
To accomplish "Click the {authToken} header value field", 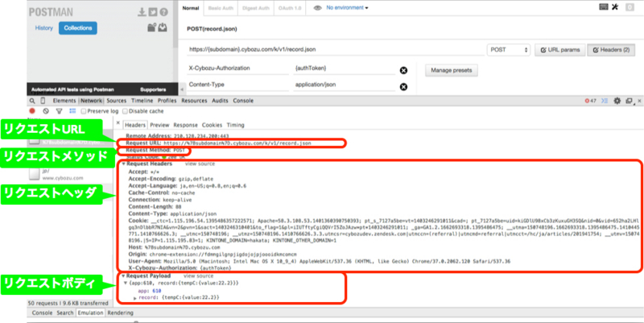I will [x=345, y=69].
